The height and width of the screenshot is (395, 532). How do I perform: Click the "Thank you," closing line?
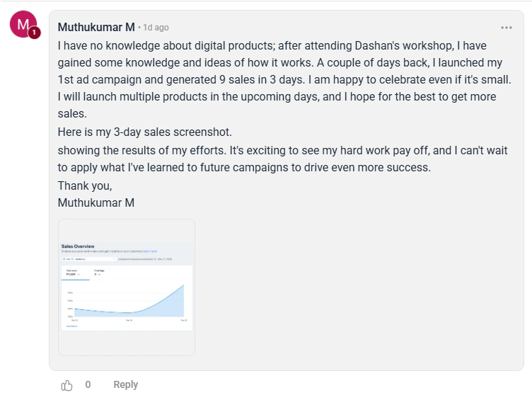click(85, 185)
